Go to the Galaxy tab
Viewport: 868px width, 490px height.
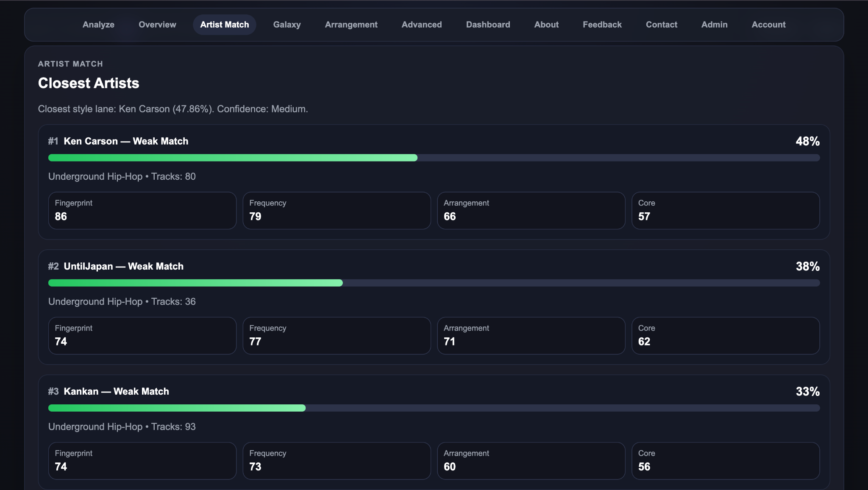[287, 25]
